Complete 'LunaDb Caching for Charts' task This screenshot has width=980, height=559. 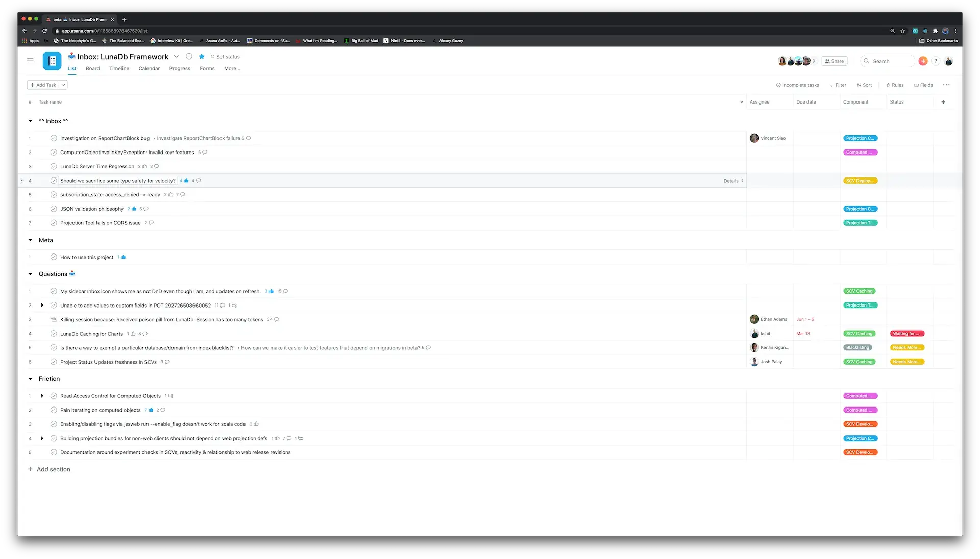pyautogui.click(x=54, y=334)
